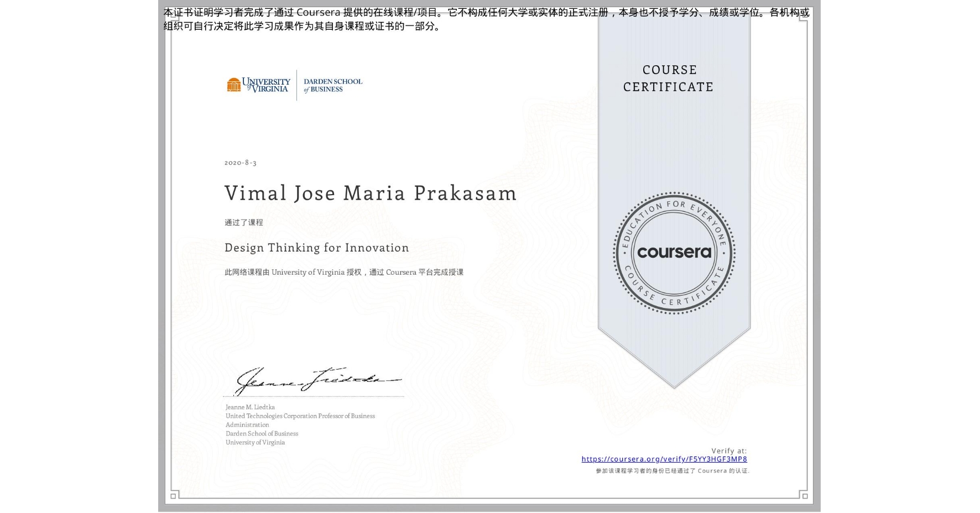Click the course title Design Thinking for Innovation
This screenshot has width=980, height=513.
317,248
